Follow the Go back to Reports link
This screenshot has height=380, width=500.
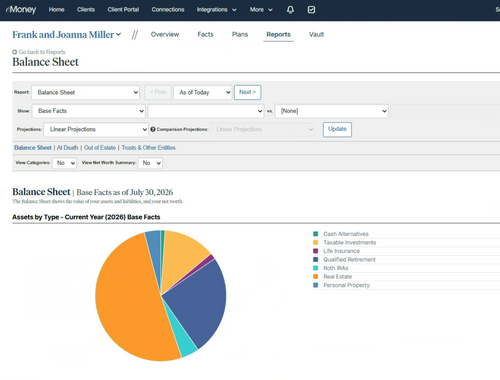point(42,52)
